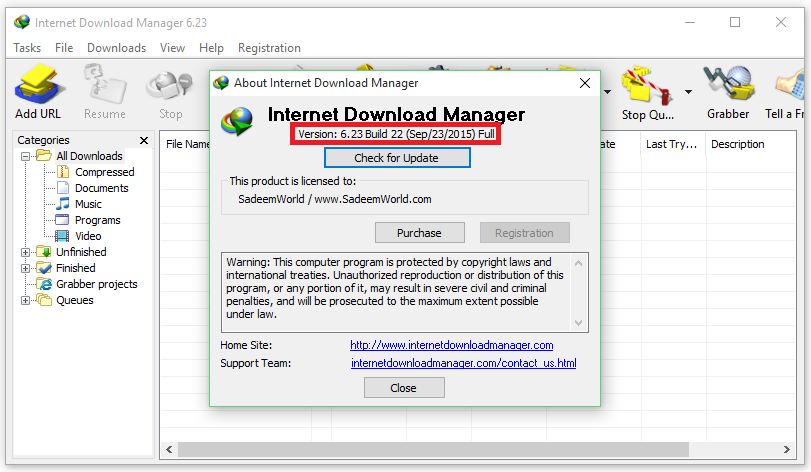Viewport: 811px width, 472px height.
Task: Open the internetdownloadmanager.com home site link
Action: click(x=452, y=345)
